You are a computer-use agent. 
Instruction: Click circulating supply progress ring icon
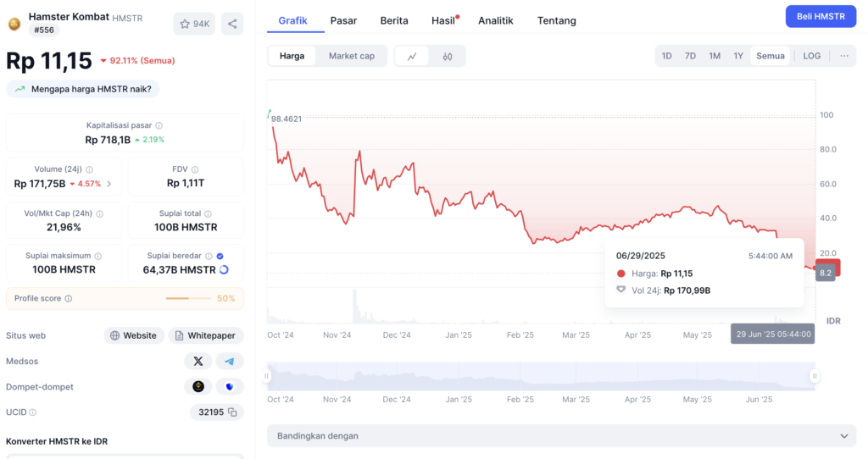224,270
